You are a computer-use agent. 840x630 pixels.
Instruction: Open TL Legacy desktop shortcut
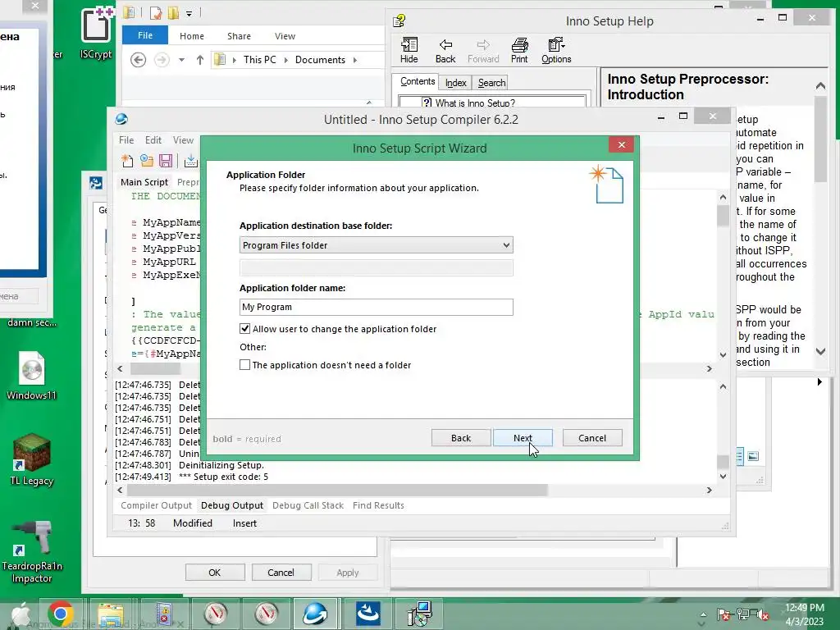(32, 459)
